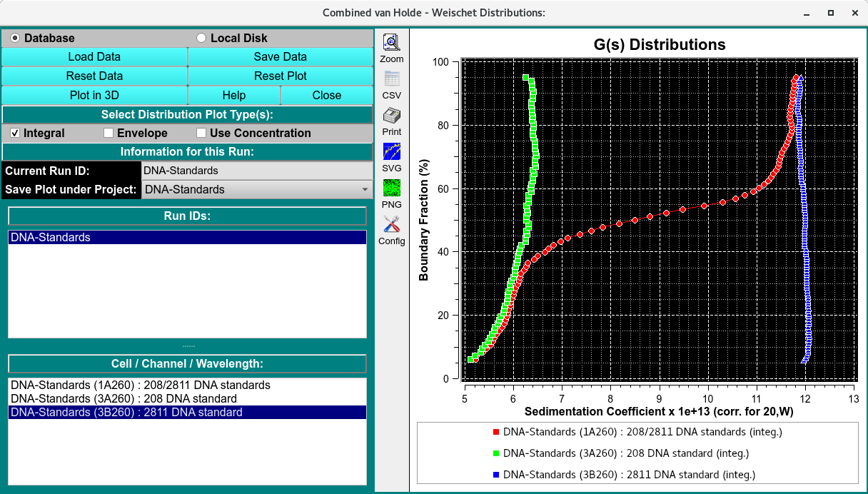Viewport: 868px width, 494px height.
Task: Click the Load Data button
Action: [94, 57]
